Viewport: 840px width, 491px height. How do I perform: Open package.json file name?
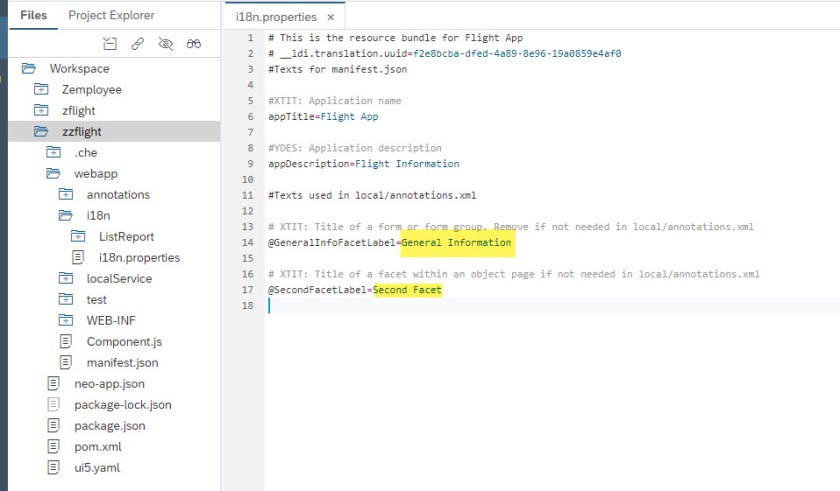110,426
